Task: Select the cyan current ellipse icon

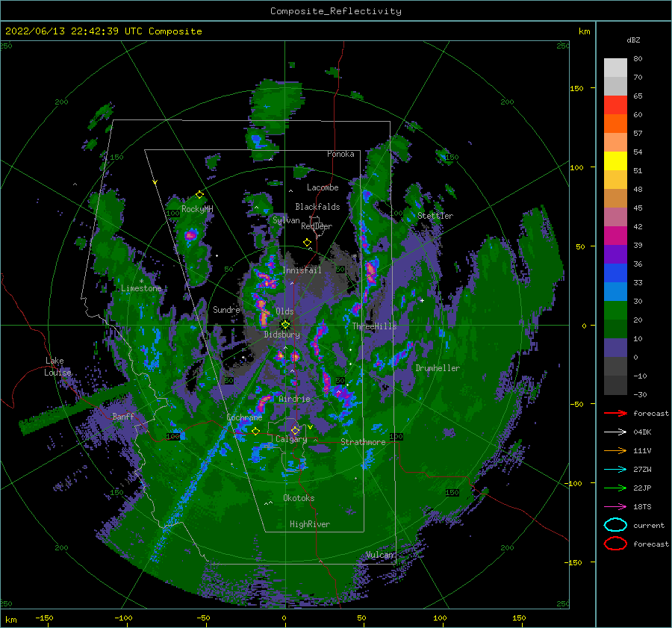Action: (x=615, y=525)
